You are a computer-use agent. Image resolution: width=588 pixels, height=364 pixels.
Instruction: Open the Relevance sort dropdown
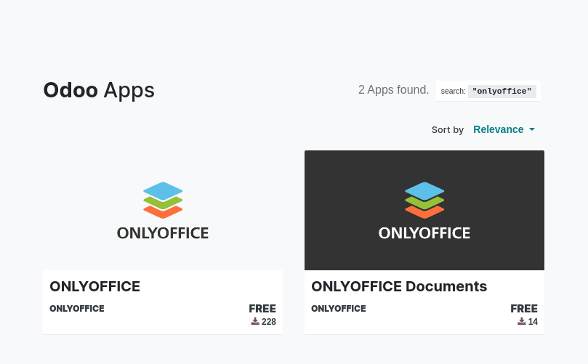(x=504, y=129)
